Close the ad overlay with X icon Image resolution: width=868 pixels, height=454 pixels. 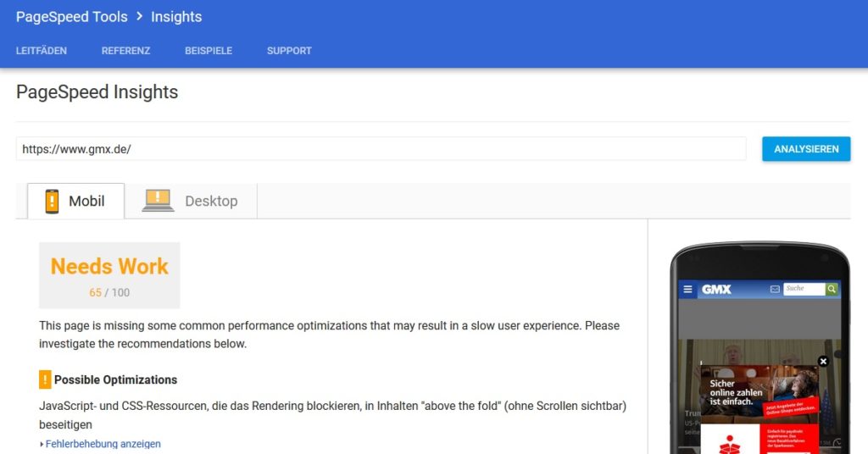[x=823, y=361]
